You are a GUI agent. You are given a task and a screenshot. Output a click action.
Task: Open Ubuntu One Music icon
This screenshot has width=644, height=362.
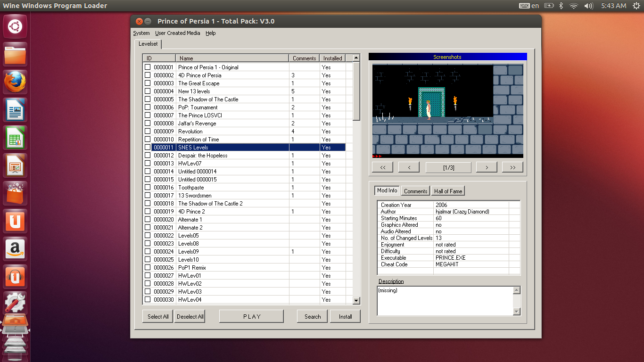pos(15,277)
